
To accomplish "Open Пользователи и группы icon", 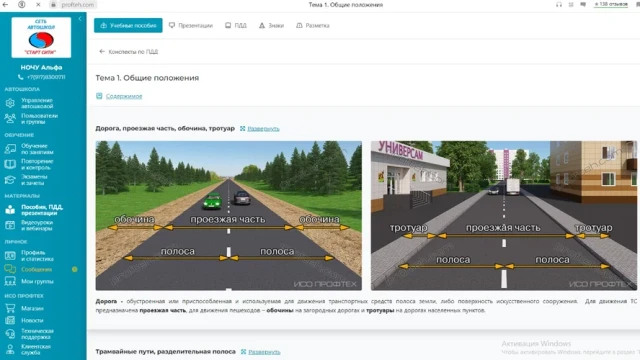I will (10, 119).
